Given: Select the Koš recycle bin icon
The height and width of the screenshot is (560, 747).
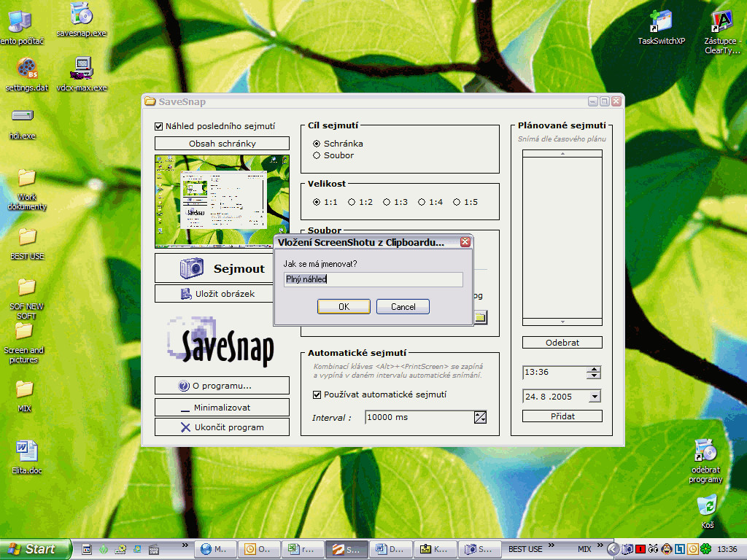Looking at the screenshot, I should tap(708, 512).
